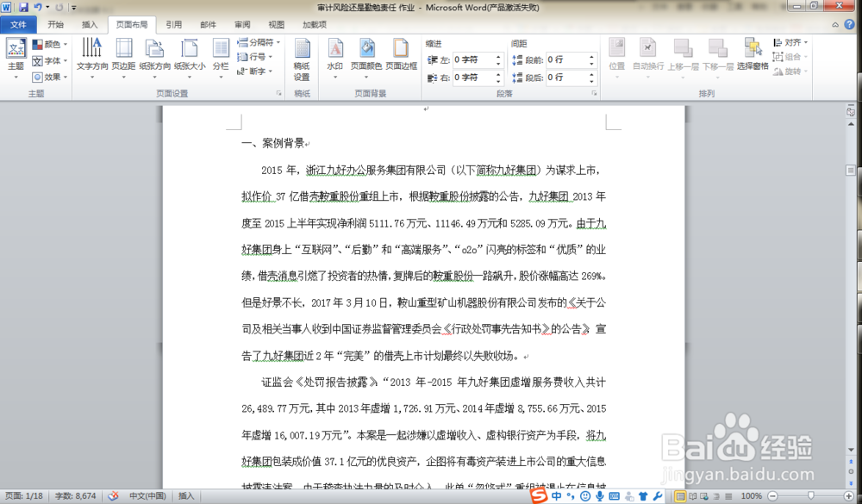This screenshot has height=504, width=862.
Task: Switch to the 插入 insert tab
Action: (90, 25)
